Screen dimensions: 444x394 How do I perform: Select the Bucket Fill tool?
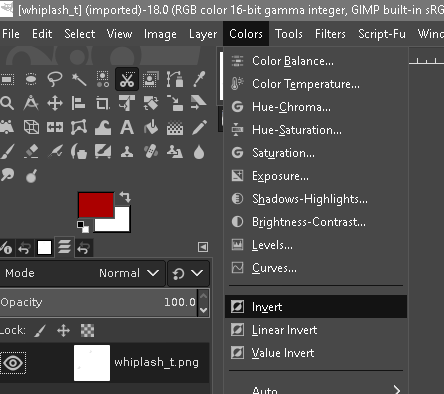tap(151, 127)
